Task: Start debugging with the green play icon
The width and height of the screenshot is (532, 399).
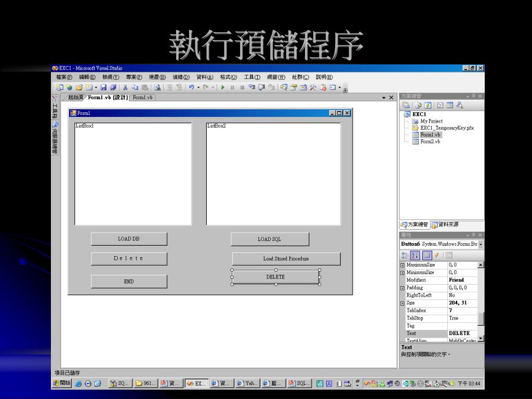Action: pyautogui.click(x=222, y=87)
